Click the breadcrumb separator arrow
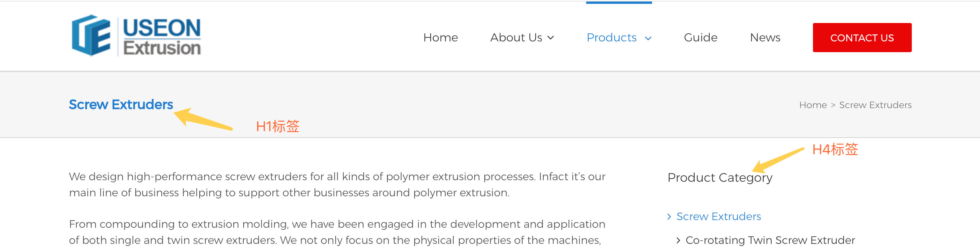 pos(833,105)
